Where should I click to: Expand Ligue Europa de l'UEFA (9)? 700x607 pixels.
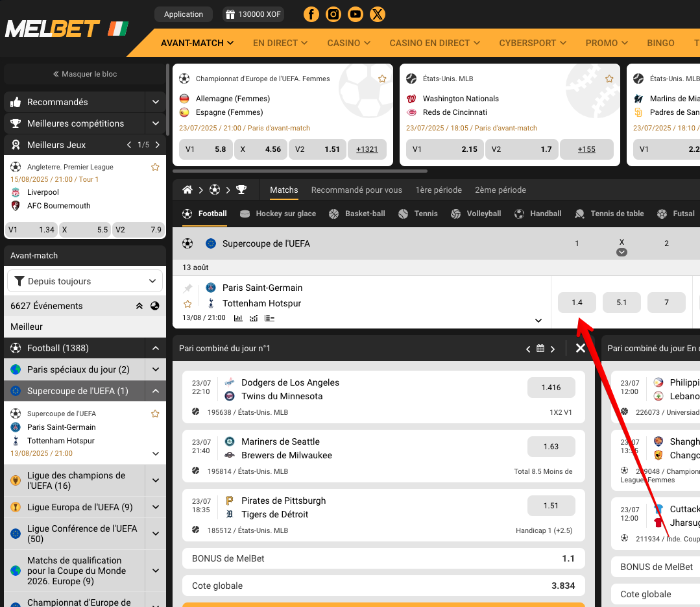[x=155, y=507]
